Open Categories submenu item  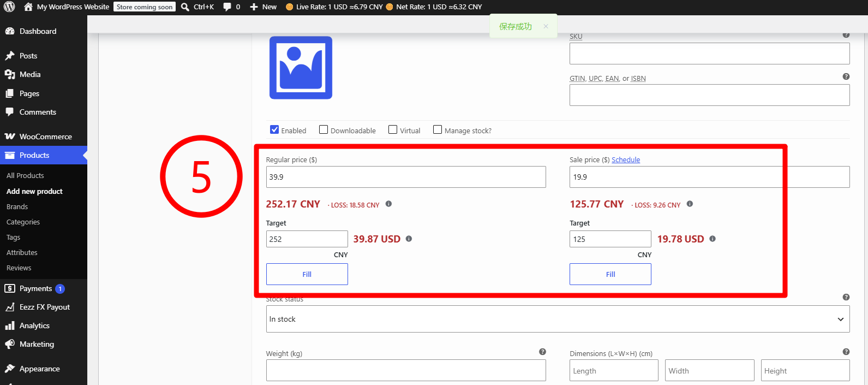pyautogui.click(x=23, y=222)
